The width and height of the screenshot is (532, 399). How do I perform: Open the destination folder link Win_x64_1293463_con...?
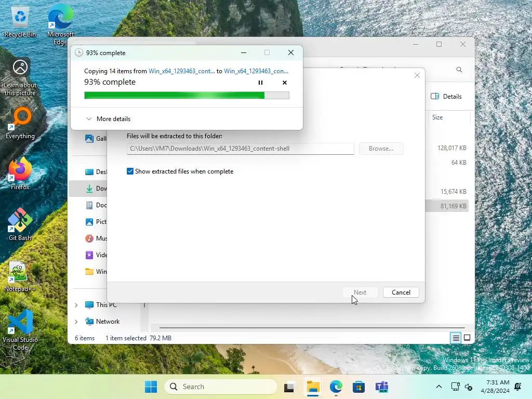256,71
